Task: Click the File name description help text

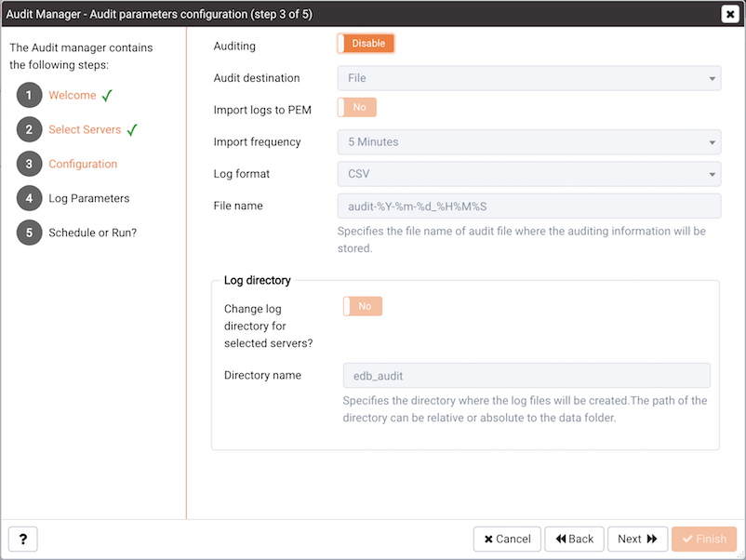Action: click(x=522, y=240)
